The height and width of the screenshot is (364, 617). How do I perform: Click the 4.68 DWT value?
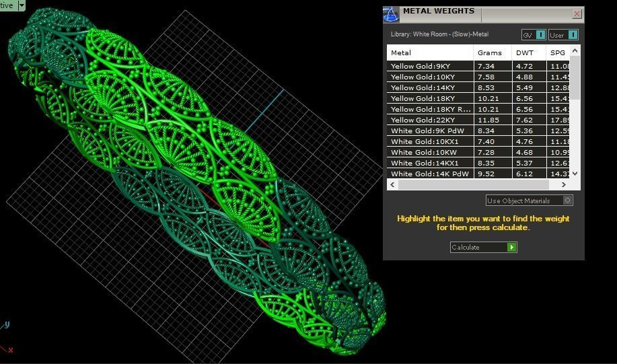coord(525,152)
